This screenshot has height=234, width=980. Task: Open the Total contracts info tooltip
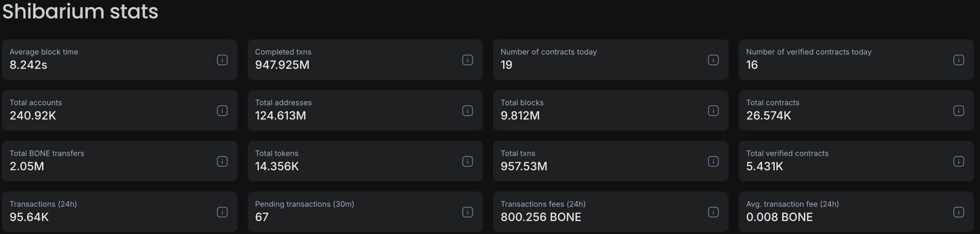point(958,110)
